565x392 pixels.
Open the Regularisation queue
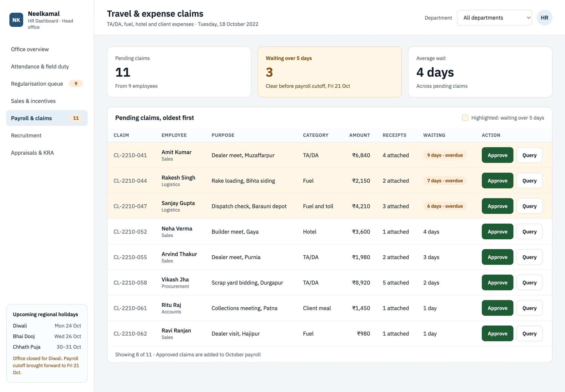point(47,84)
